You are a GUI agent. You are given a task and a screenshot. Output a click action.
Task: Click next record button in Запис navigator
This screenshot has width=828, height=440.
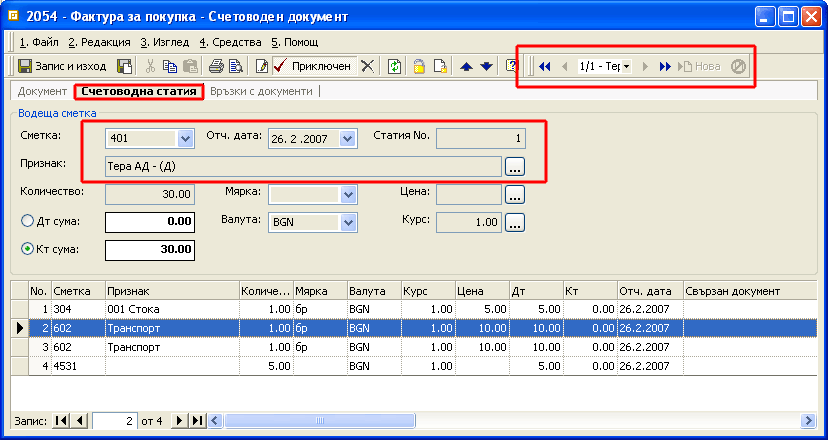coord(179,421)
